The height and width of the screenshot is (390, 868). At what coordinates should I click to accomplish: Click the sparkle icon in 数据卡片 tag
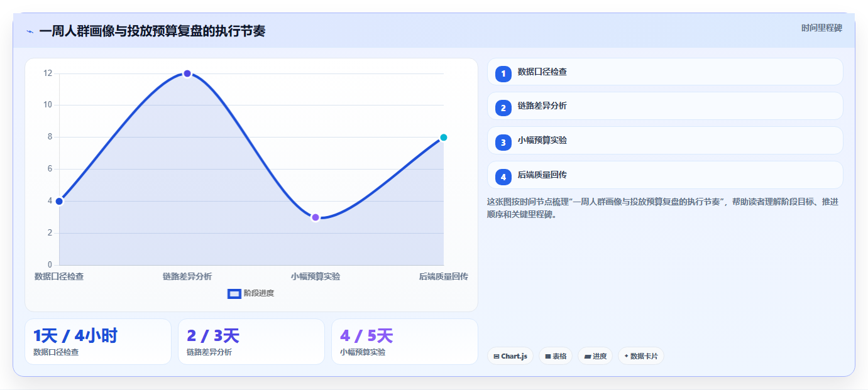click(627, 356)
